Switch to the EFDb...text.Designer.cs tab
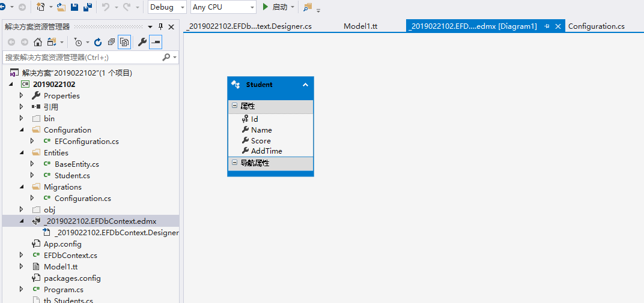Viewport: 644px width, 303px height. [249, 26]
